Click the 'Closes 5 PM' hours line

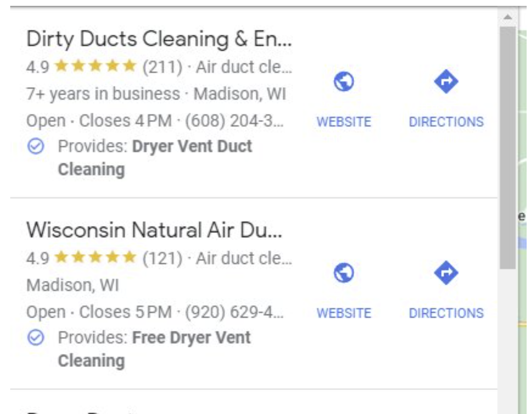click(125, 312)
